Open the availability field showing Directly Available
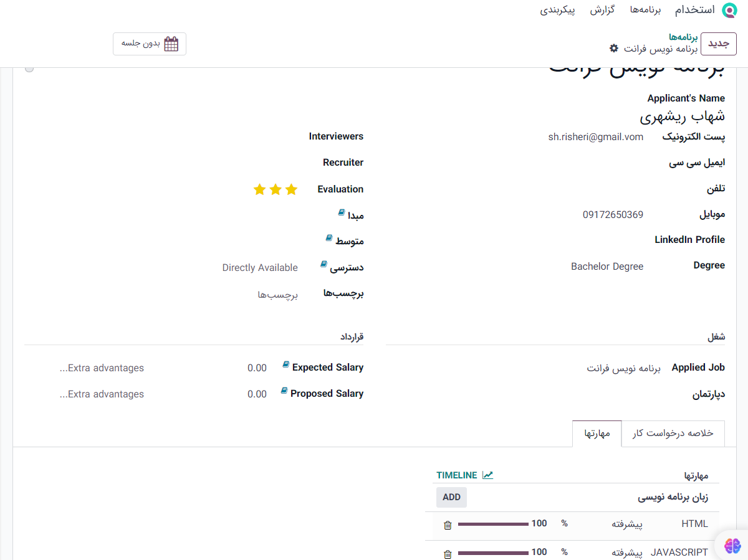The height and width of the screenshot is (560, 748). pyautogui.click(x=260, y=268)
